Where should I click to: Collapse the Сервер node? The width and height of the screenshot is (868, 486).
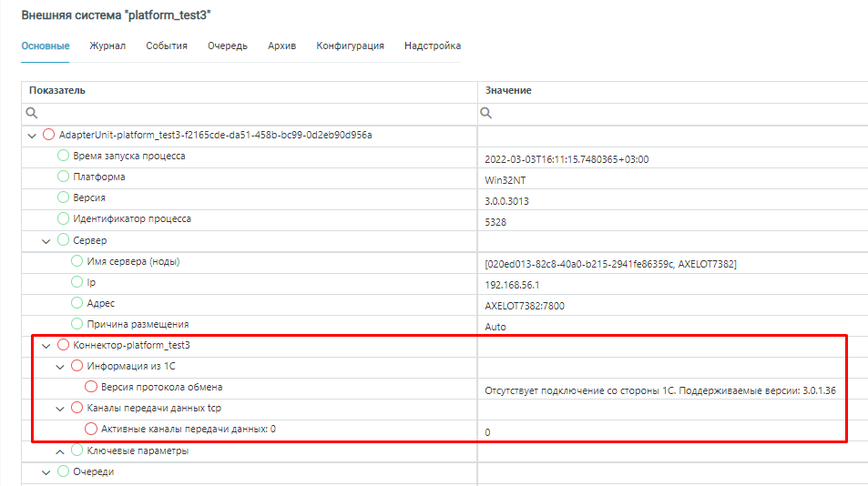click(46, 240)
